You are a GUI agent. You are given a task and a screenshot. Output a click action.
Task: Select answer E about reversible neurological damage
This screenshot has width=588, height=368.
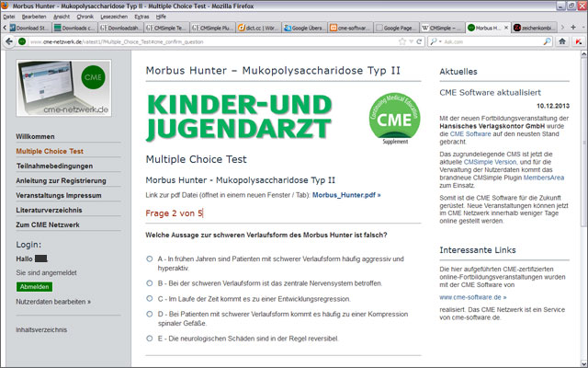click(x=149, y=339)
